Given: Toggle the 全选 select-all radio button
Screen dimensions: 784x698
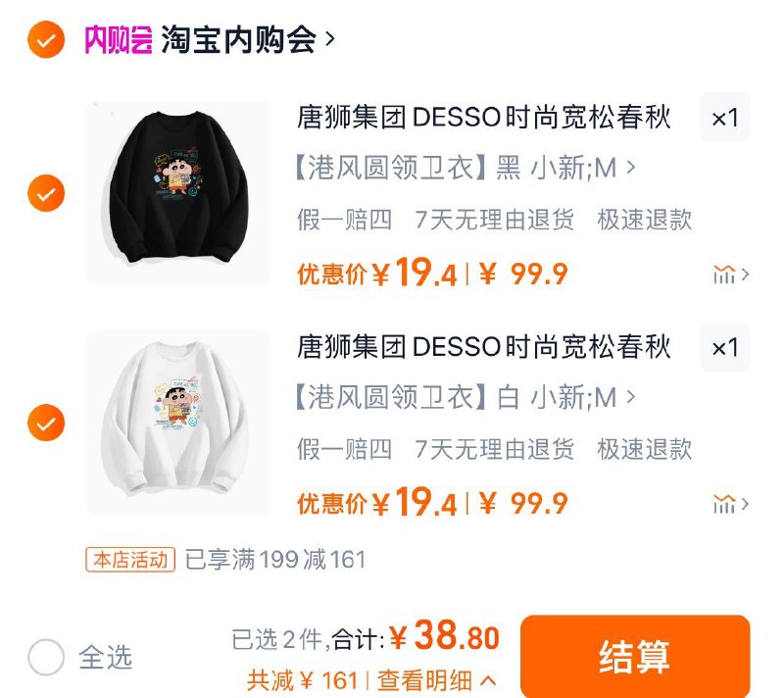Looking at the screenshot, I should pos(46,657).
